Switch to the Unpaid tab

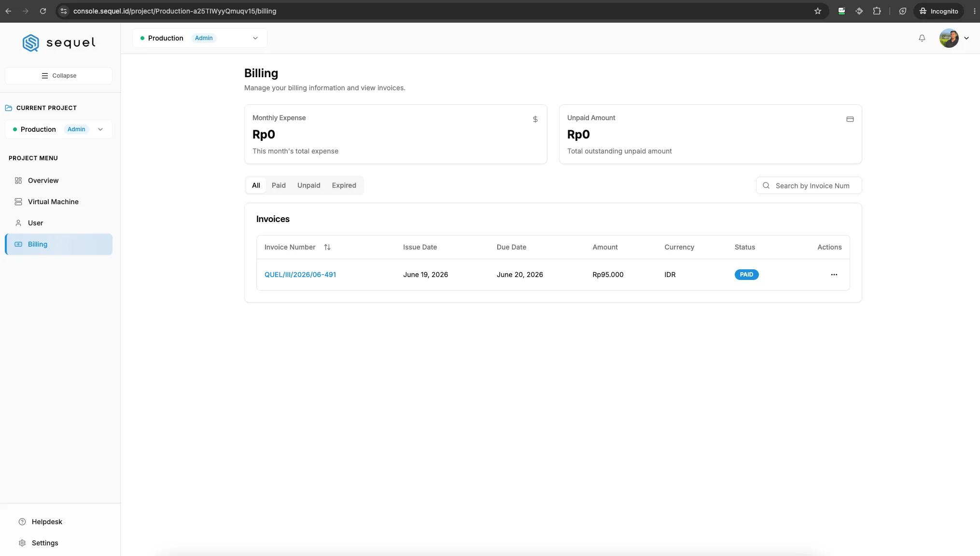point(308,185)
